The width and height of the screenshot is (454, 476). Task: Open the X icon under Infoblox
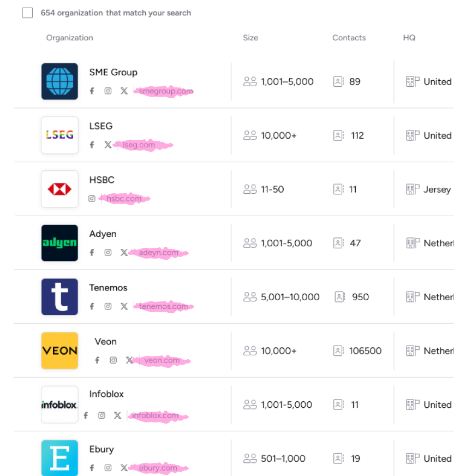pyautogui.click(x=117, y=415)
